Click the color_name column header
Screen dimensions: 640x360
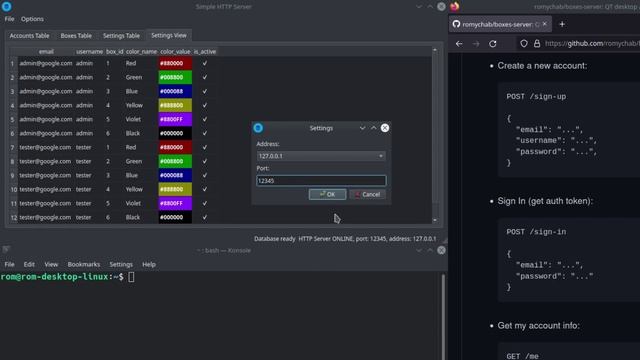(x=141, y=51)
